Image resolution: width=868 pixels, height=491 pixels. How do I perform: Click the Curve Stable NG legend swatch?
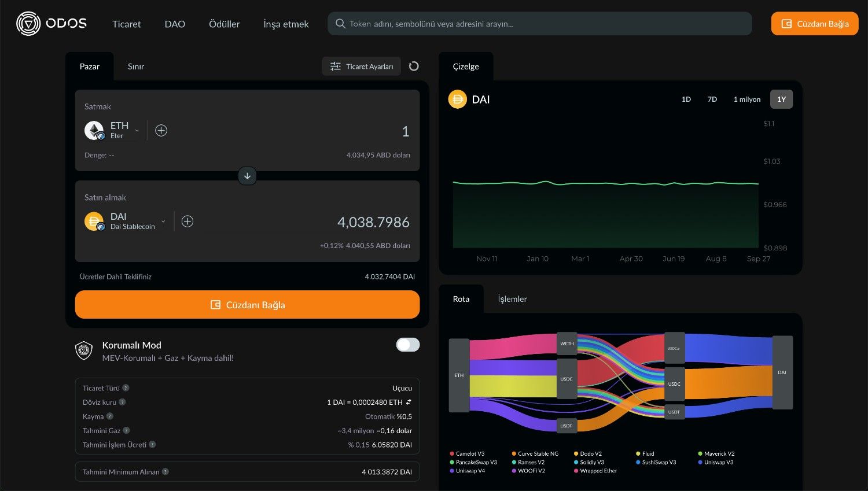(x=514, y=454)
